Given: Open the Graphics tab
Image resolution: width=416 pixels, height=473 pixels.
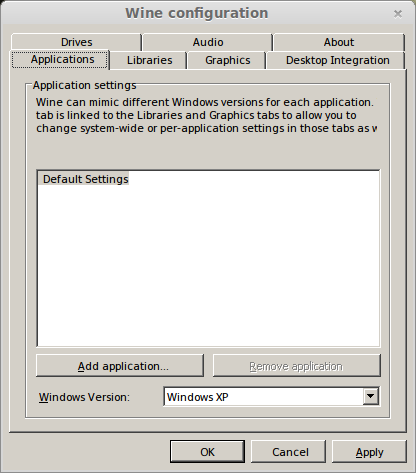Looking at the screenshot, I should pos(227,60).
